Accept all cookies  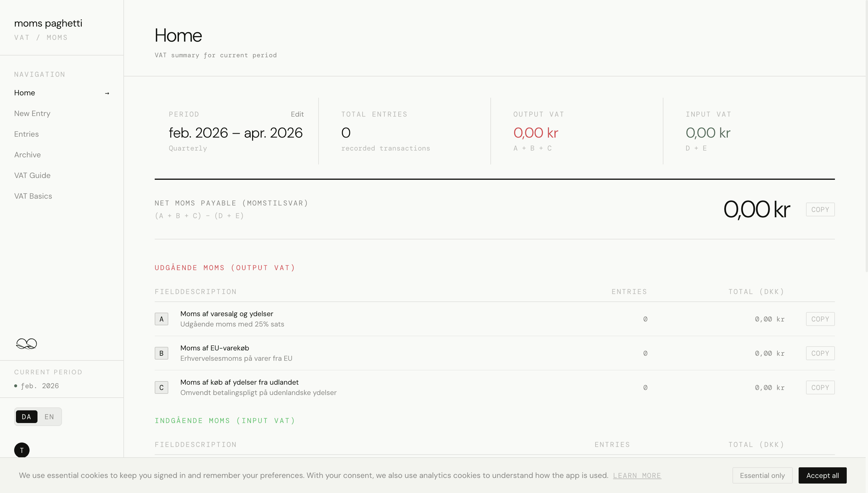[x=822, y=475]
